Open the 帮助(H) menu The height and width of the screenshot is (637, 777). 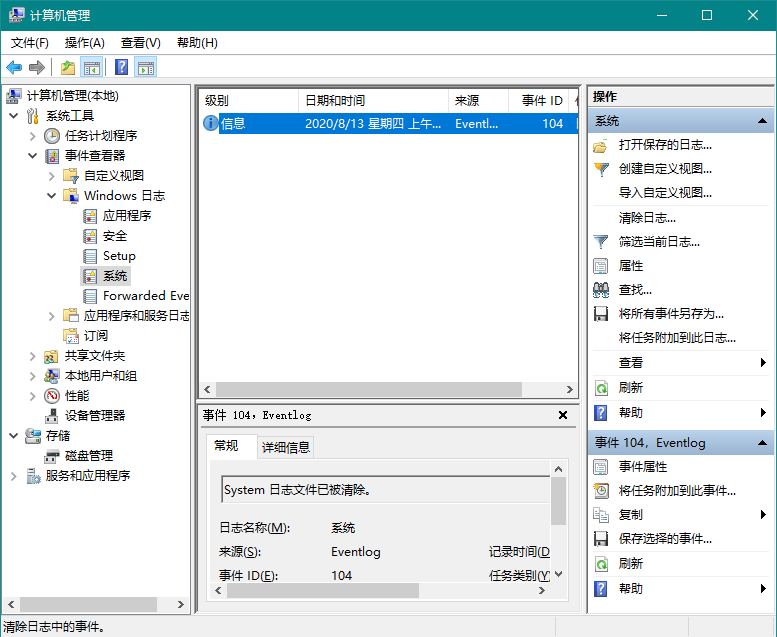pos(197,43)
